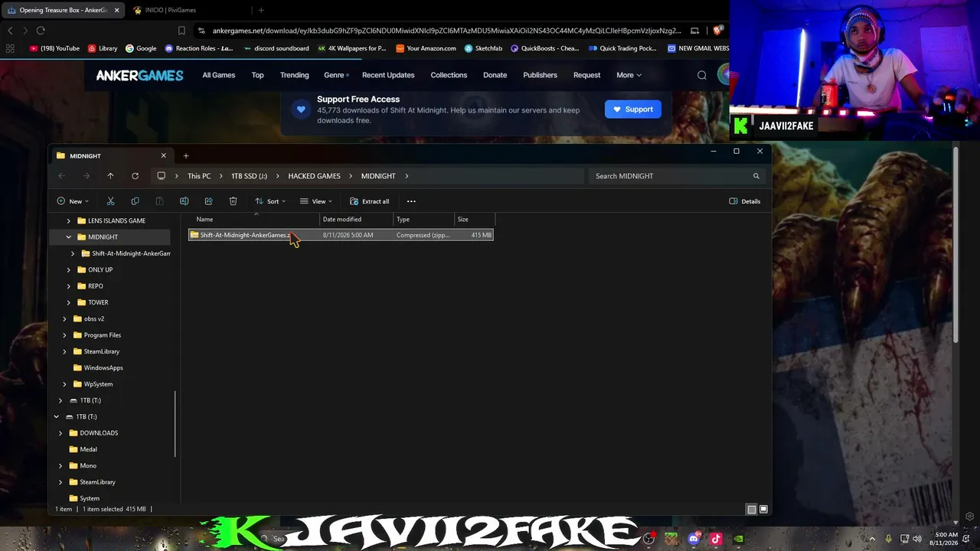Copy the selected file via toolbar icon
The height and width of the screenshot is (551, 980).
click(x=135, y=201)
